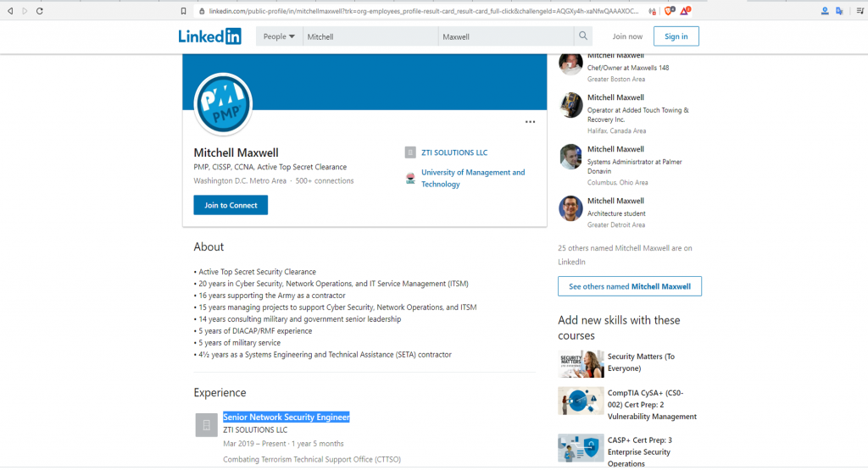Click the Join now link
The width and height of the screenshot is (868, 470).
pos(627,36)
